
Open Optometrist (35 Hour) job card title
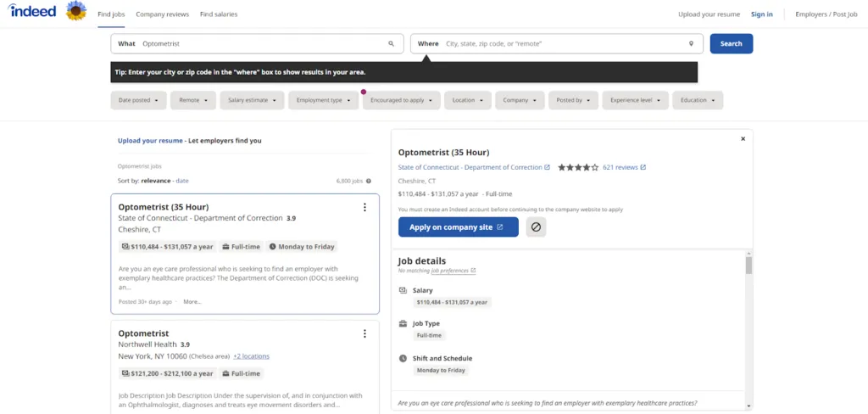[x=164, y=207]
